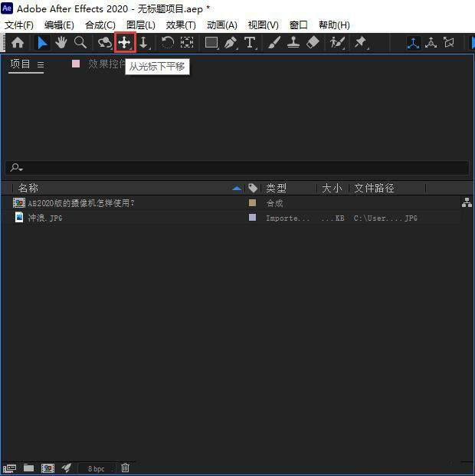
Task: Sort by the 名称 column header
Action: point(28,188)
